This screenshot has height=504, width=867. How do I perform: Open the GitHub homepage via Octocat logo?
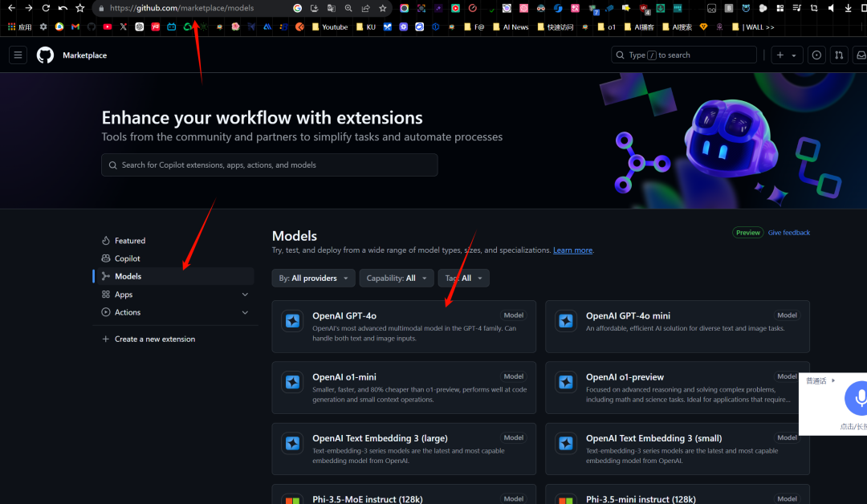tap(45, 55)
